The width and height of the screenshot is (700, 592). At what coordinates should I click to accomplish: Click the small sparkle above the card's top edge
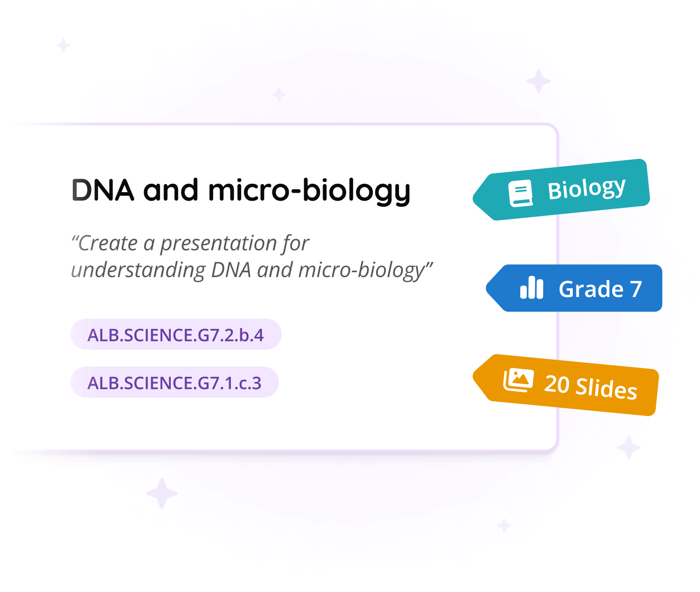279,94
